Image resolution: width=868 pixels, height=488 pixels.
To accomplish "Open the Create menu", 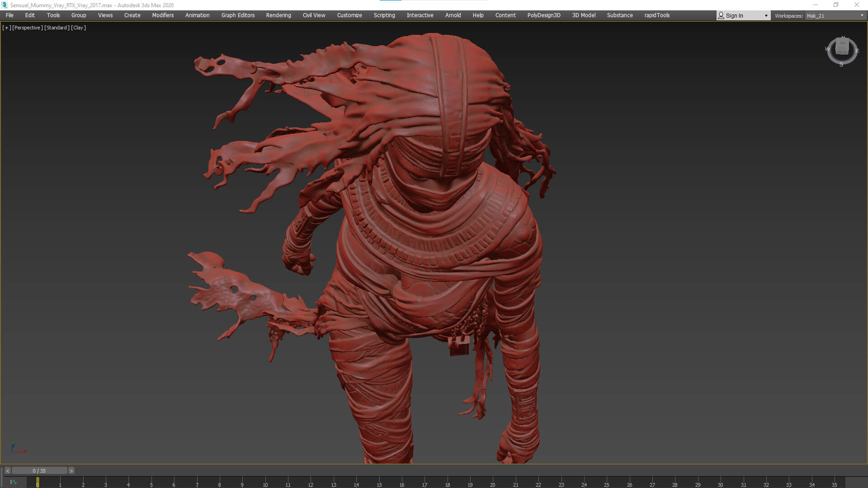I will pos(132,15).
